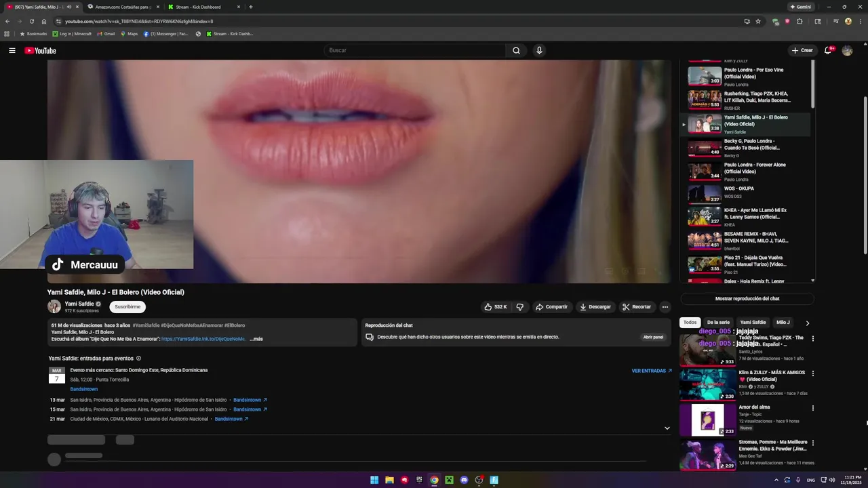
Task: Click the search magnifier button
Action: pos(516,50)
